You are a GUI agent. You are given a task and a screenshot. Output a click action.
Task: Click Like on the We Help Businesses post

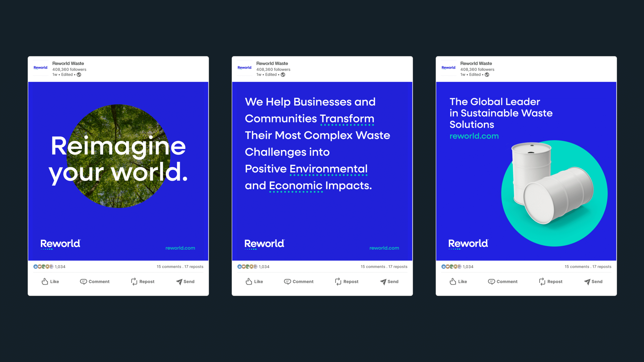(x=254, y=282)
